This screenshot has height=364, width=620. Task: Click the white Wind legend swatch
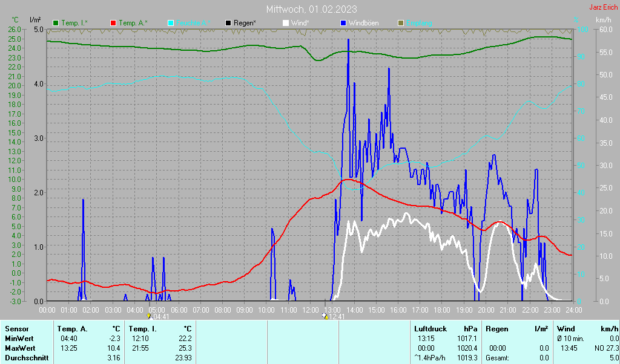coord(286,23)
